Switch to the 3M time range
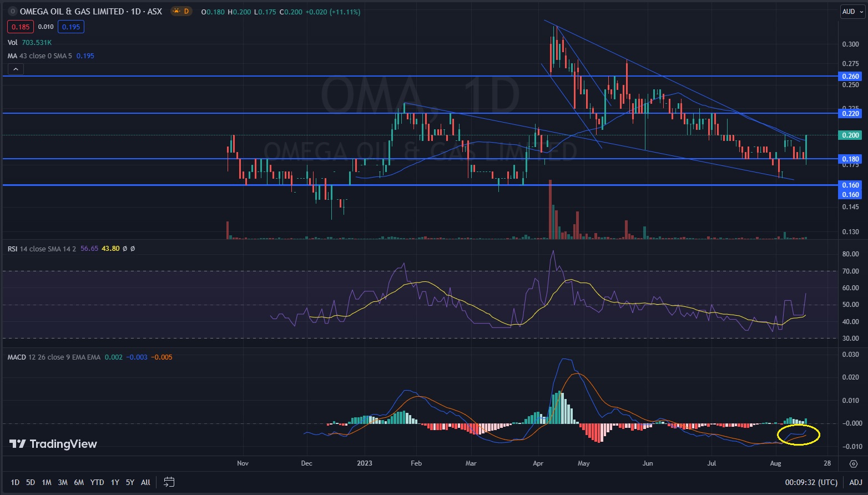Image resolution: width=868 pixels, height=495 pixels. [63, 482]
